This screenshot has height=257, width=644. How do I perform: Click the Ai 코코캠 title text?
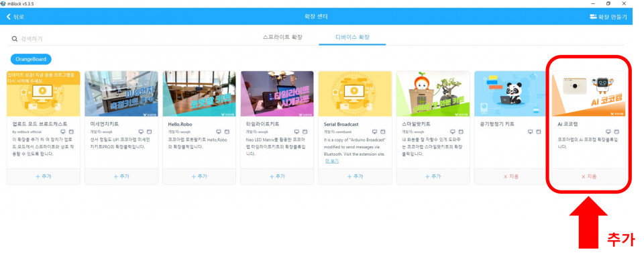pyautogui.click(x=568, y=123)
